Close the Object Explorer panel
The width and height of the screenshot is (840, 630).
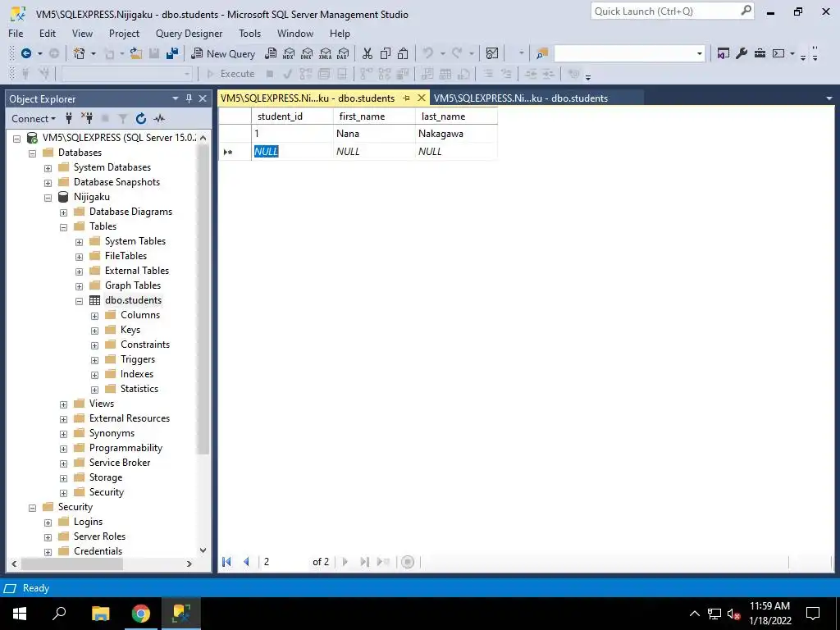point(203,98)
